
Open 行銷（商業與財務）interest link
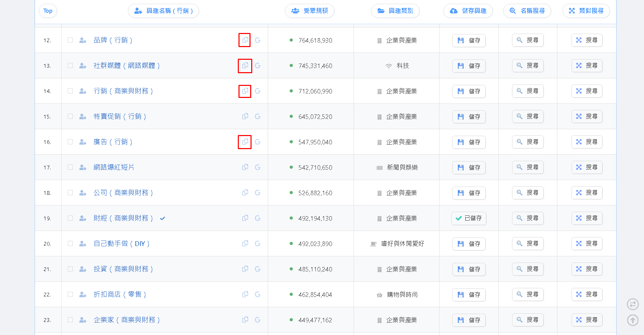(x=123, y=91)
